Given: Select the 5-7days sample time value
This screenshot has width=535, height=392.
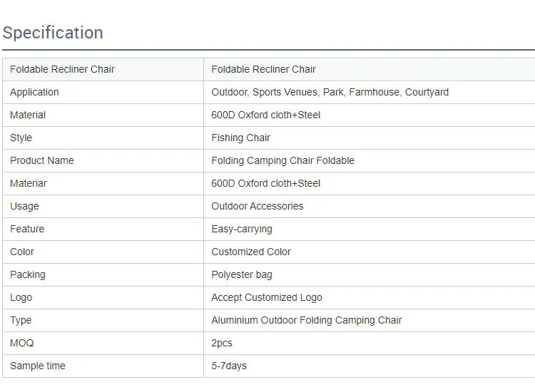Looking at the screenshot, I should tap(229, 366).
